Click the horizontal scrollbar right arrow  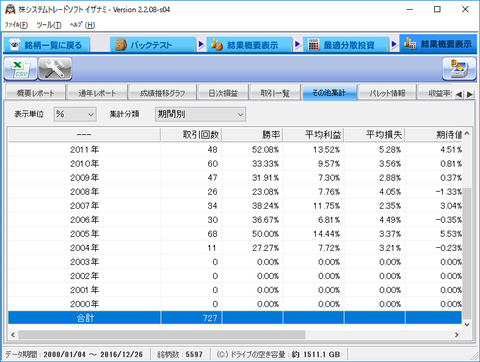(x=457, y=335)
